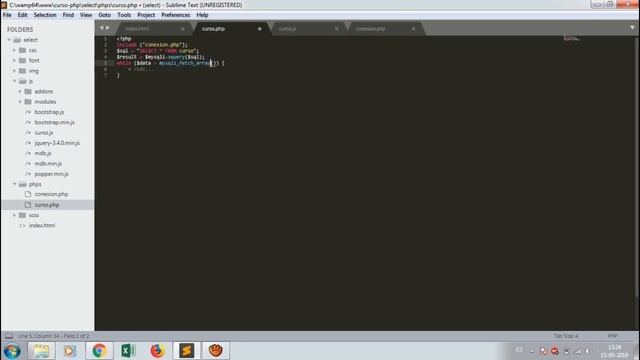Click the img folder icon
The width and height of the screenshot is (640, 360).
tap(22, 71)
